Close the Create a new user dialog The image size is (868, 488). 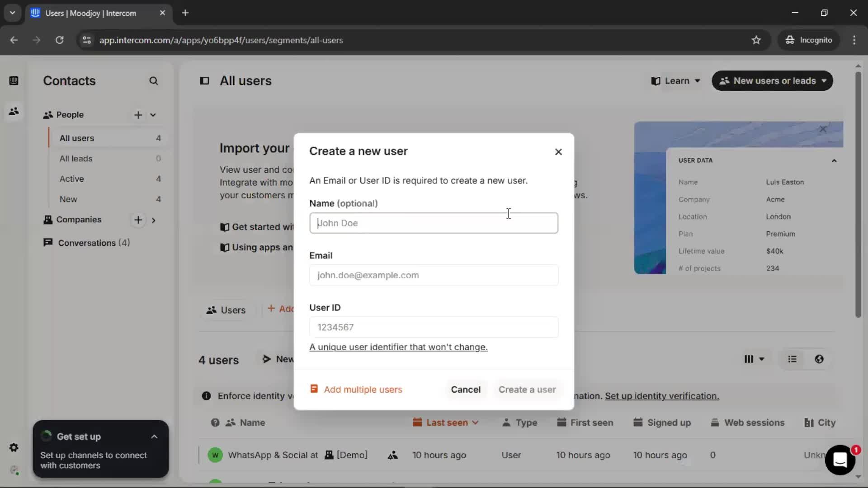pyautogui.click(x=558, y=152)
